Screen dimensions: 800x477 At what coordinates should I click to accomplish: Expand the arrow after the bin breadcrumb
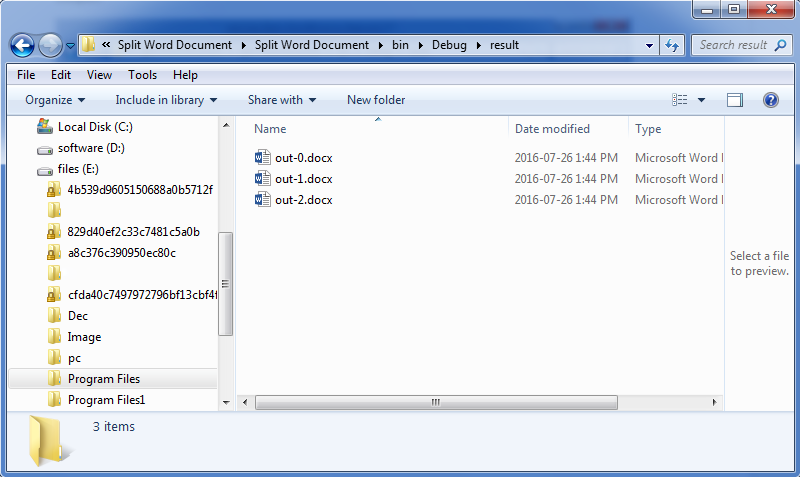tap(421, 45)
